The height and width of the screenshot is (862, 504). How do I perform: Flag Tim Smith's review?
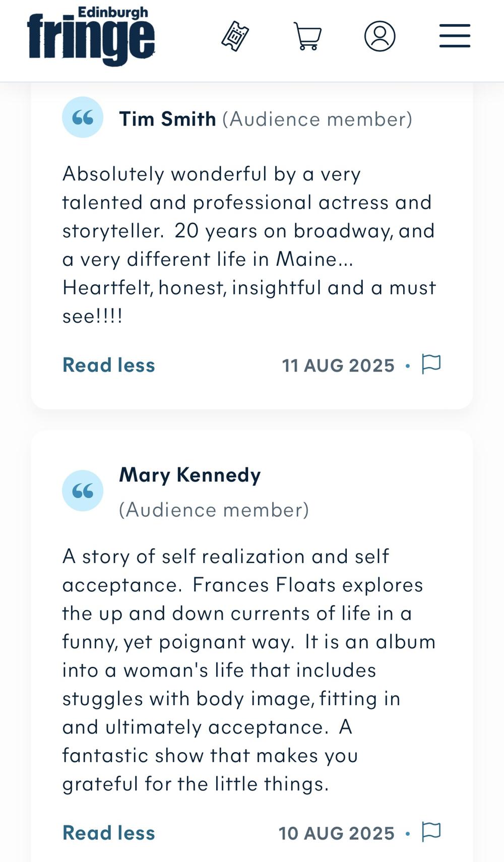coord(431,364)
